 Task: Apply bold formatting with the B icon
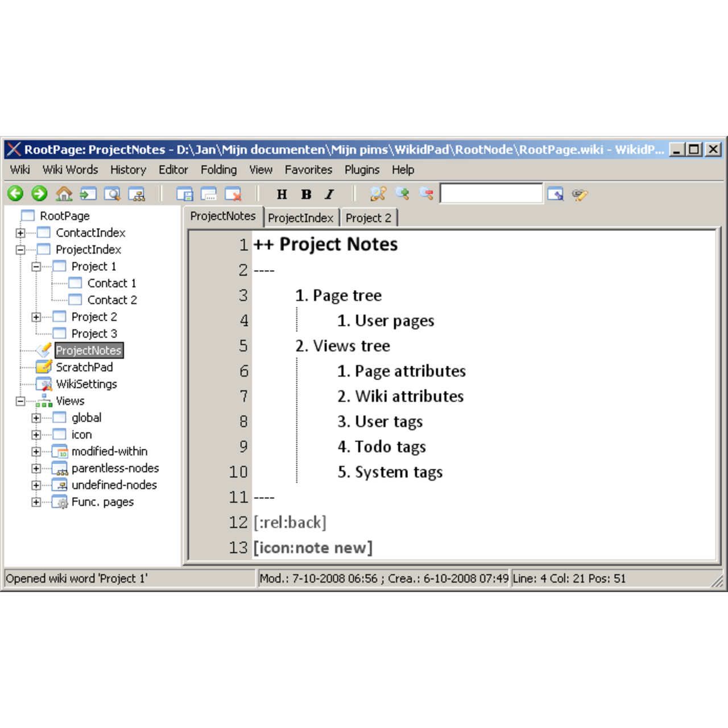pyautogui.click(x=306, y=194)
